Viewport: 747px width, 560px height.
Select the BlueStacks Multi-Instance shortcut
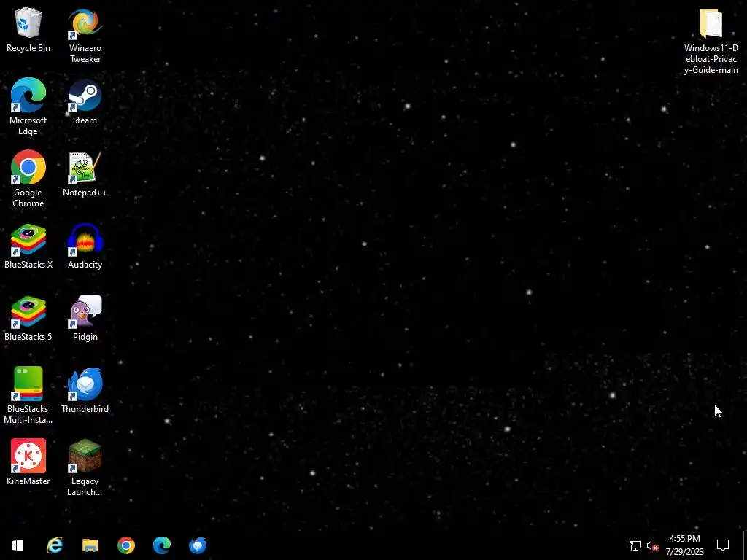click(28, 395)
